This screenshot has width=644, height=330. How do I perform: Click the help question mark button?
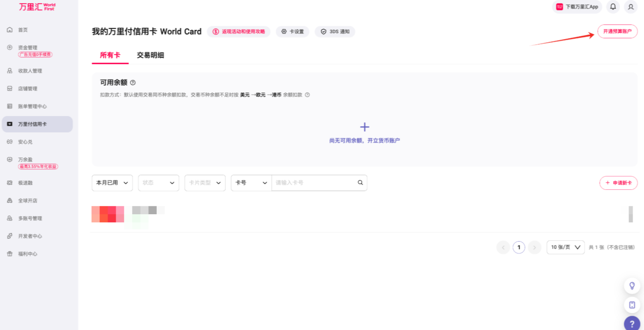(x=632, y=324)
